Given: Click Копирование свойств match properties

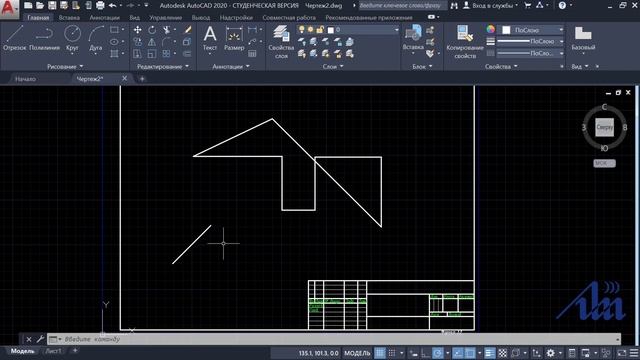Looking at the screenshot, I should tap(464, 42).
